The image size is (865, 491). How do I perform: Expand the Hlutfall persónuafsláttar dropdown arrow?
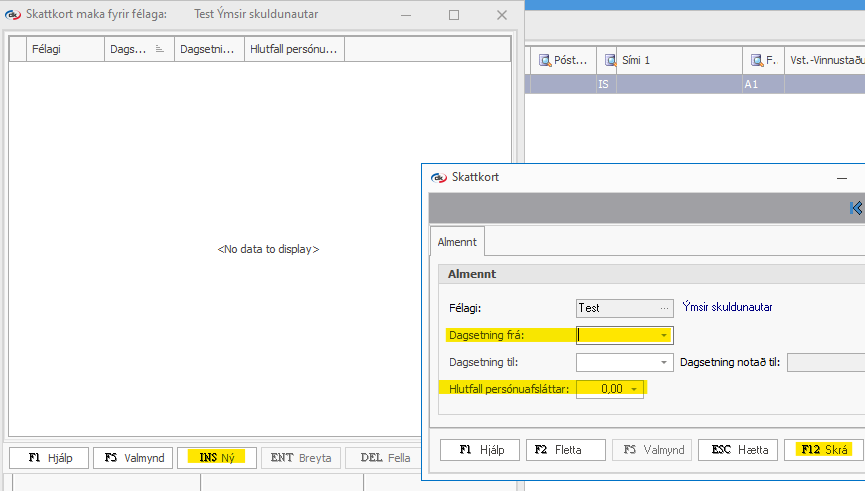[633, 389]
